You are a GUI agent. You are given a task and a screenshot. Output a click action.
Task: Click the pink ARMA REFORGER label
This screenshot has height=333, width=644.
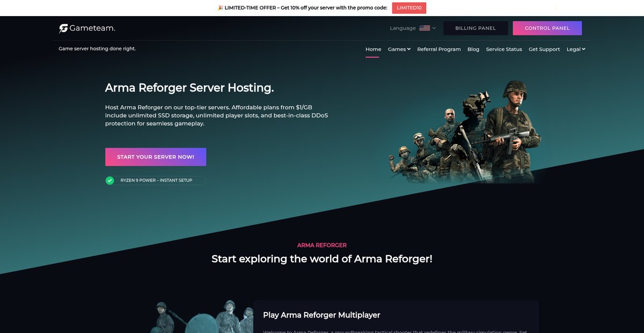(x=322, y=245)
